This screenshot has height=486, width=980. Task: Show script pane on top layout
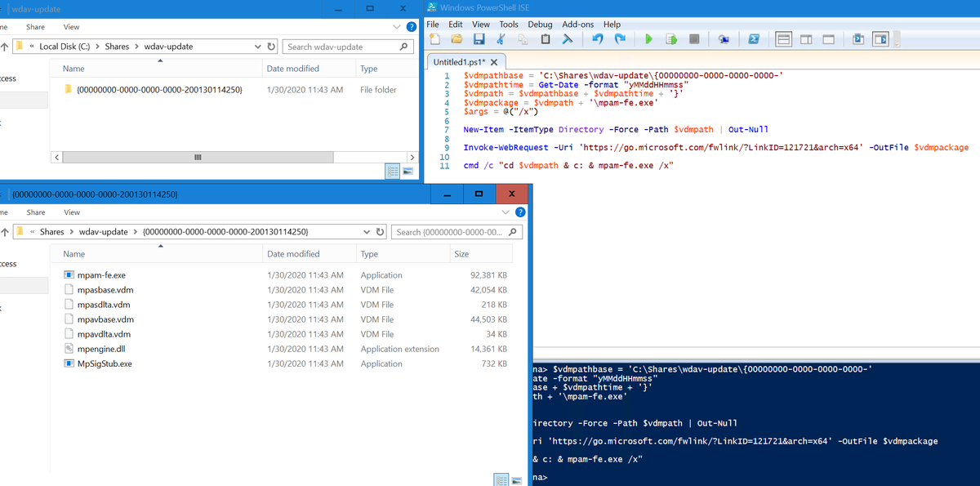tap(782, 39)
